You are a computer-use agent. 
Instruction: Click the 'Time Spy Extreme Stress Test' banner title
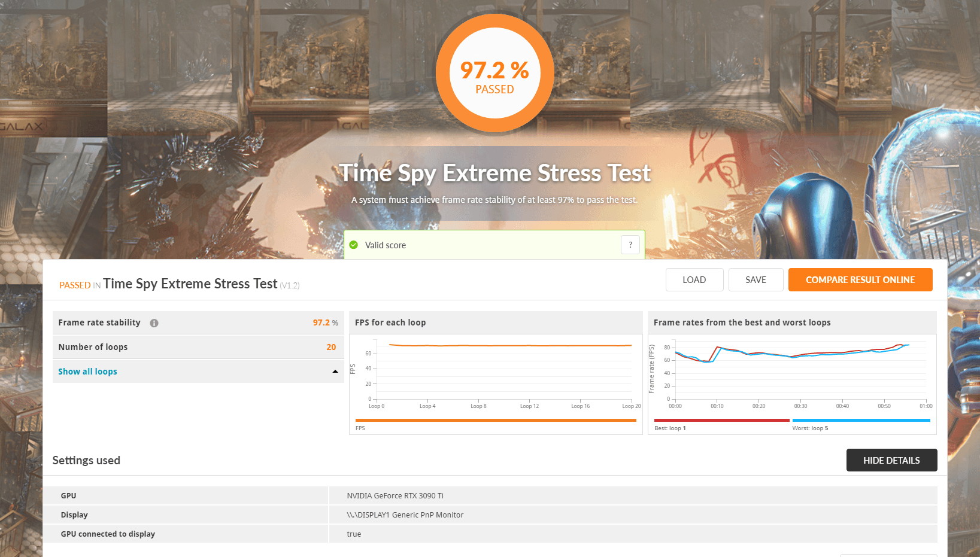pos(494,173)
